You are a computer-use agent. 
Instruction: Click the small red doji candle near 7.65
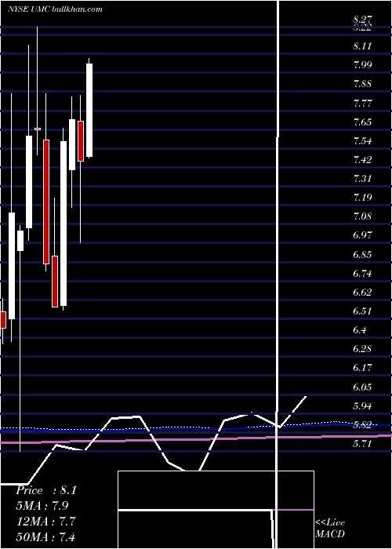click(x=38, y=129)
